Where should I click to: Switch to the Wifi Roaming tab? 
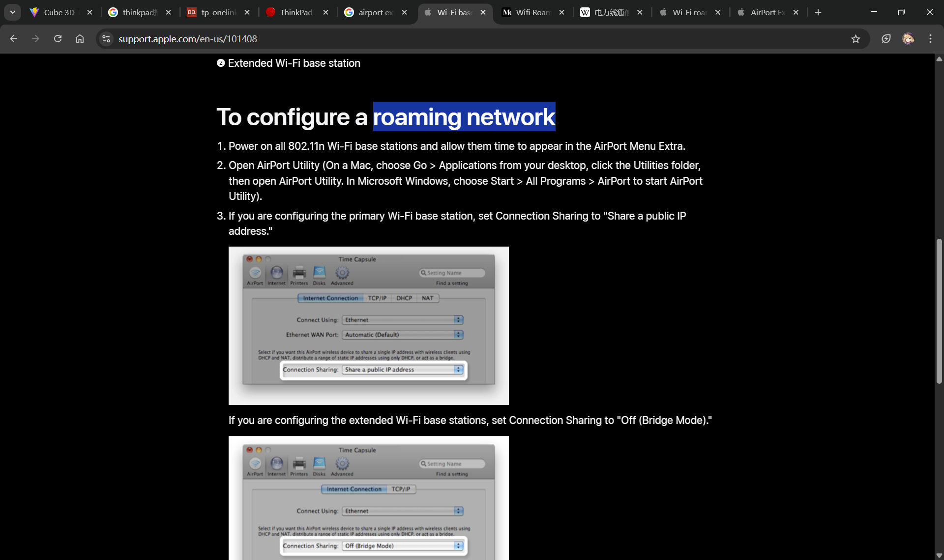pyautogui.click(x=532, y=12)
